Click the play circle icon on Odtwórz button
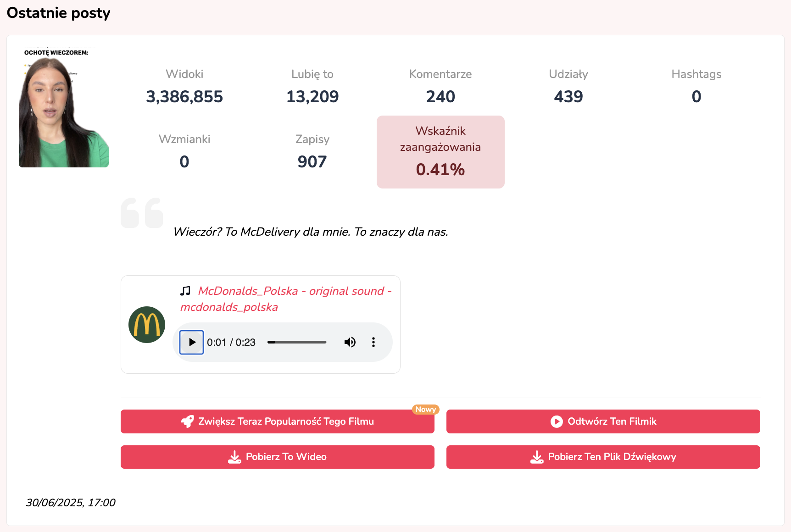 pos(557,421)
